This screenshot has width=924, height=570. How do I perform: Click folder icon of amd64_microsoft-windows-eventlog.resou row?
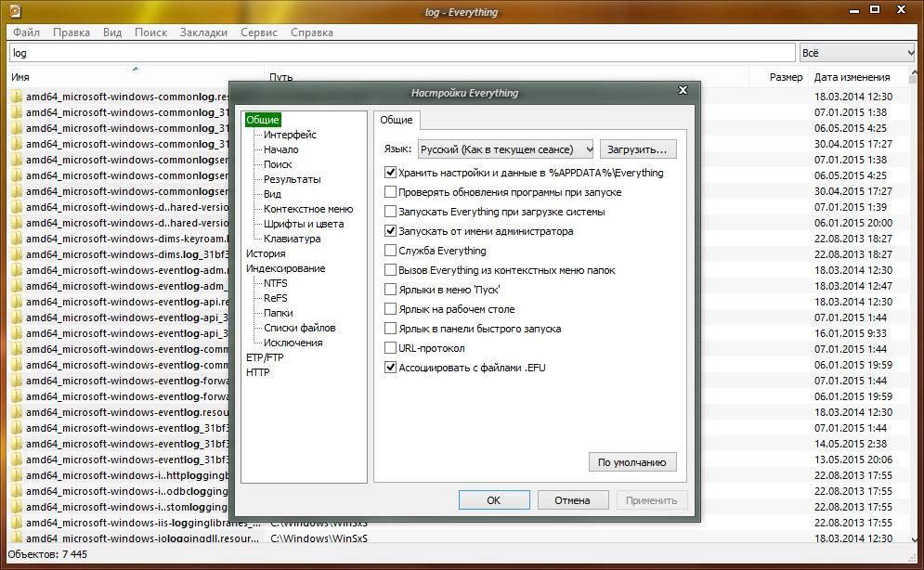[x=16, y=412]
